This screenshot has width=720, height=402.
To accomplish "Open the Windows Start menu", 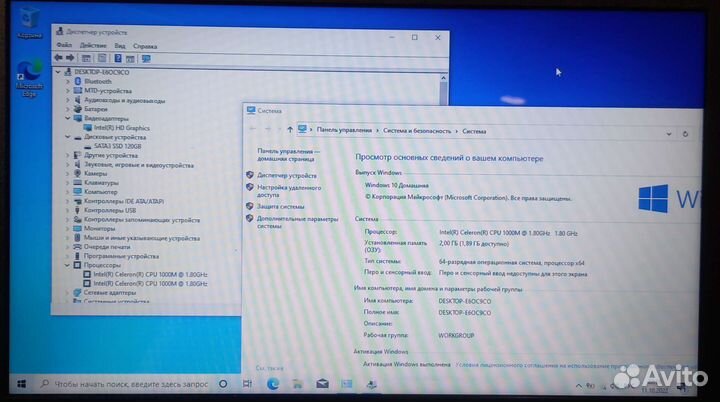I will 21,384.
